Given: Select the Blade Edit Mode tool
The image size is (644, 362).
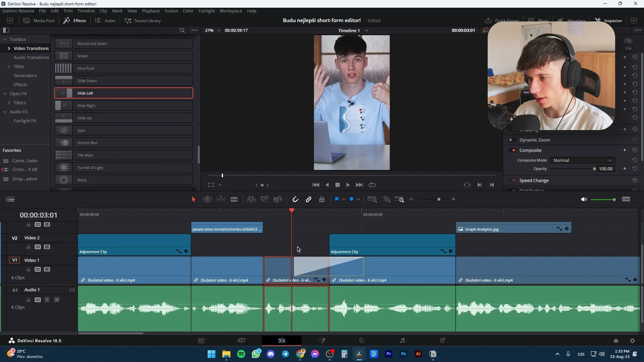Looking at the screenshot, I should (x=234, y=199).
